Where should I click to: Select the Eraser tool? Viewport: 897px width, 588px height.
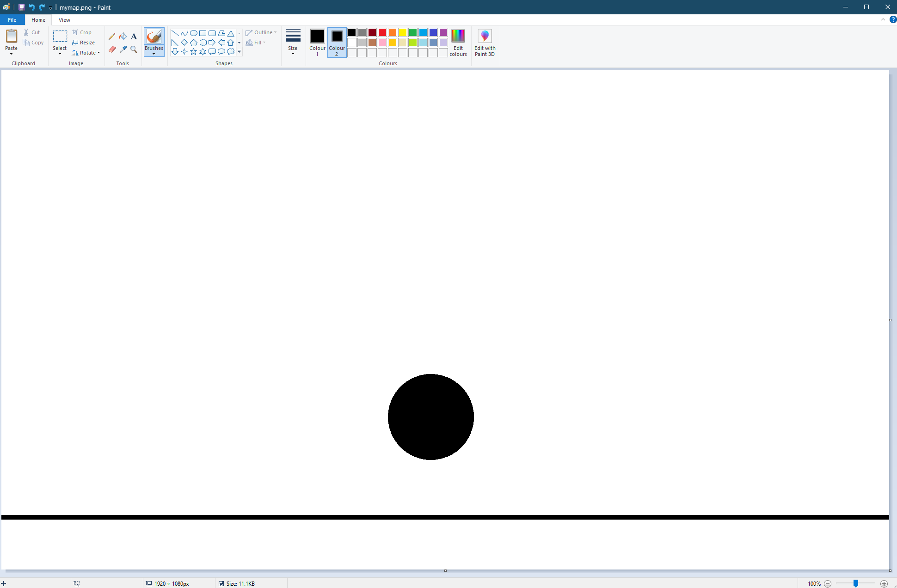click(112, 49)
